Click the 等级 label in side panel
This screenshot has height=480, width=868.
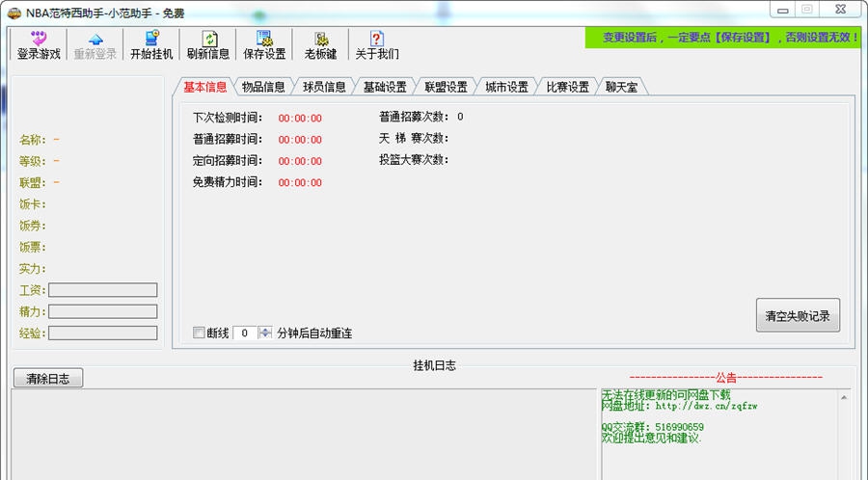[x=33, y=162]
